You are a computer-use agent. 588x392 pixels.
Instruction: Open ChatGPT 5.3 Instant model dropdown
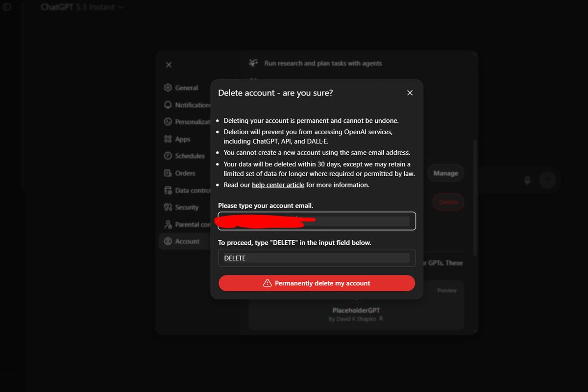coord(82,7)
